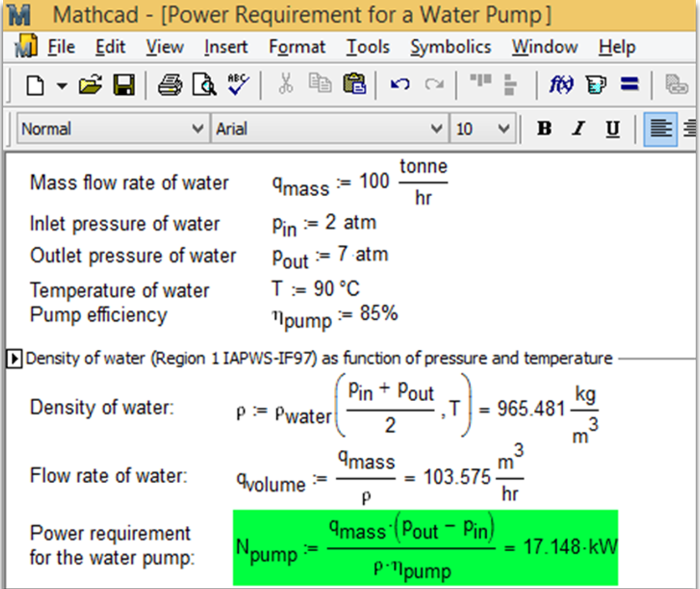700x589 pixels.
Task: Run the ABC spell check icon
Action: pos(239,85)
